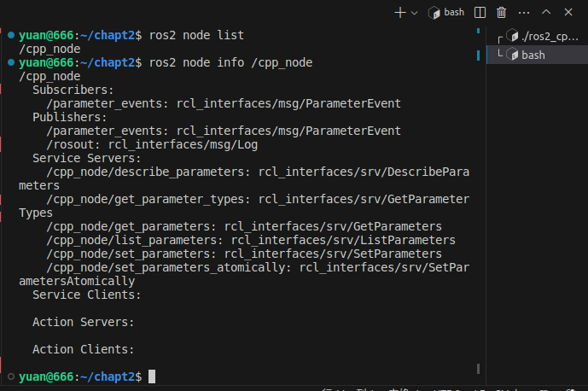
Task: Click the '/cpp_node/list_parameters' line
Action: [x=251, y=240]
